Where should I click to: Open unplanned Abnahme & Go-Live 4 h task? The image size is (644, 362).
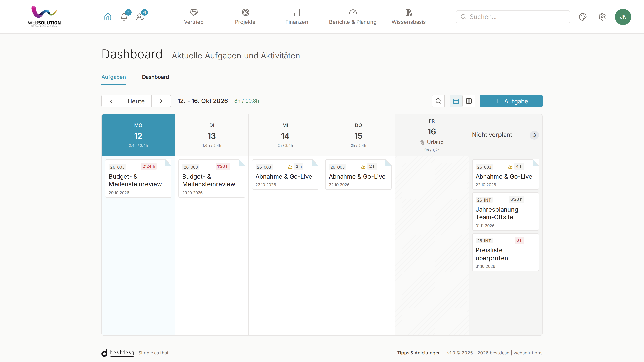tap(505, 174)
